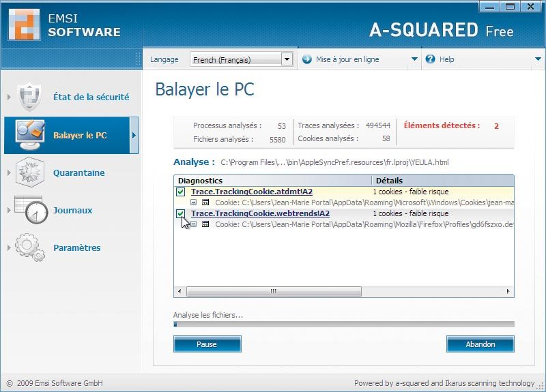Screen dimensions: 546x392
Task: Open the État de la sécurité section
Action: [x=91, y=97]
